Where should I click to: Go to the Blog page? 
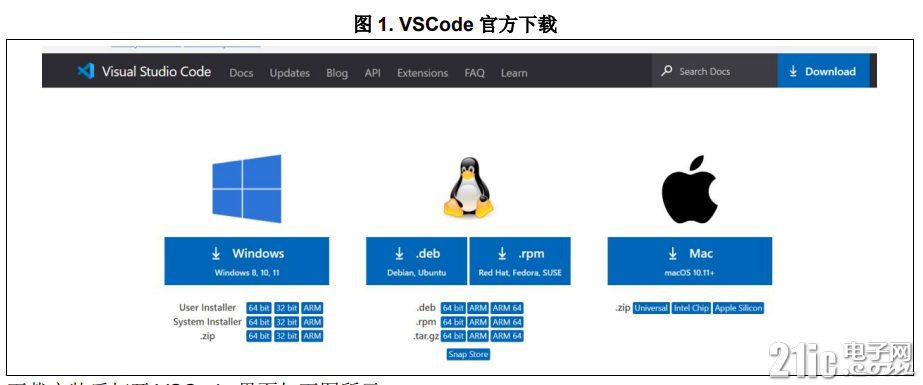click(x=337, y=73)
